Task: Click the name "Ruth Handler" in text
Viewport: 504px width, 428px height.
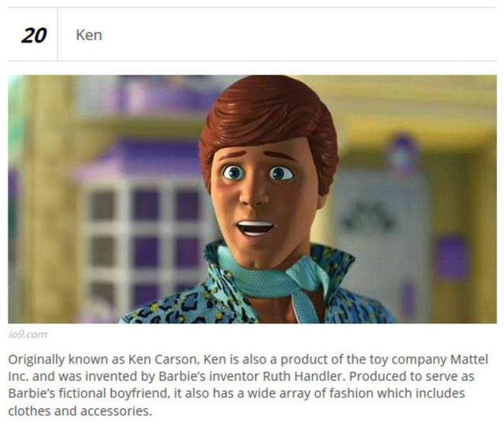Action: (304, 376)
